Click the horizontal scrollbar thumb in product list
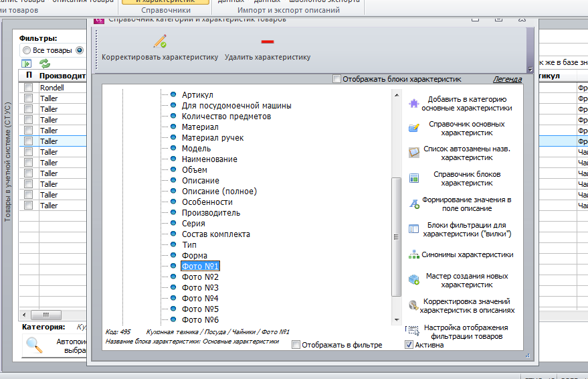This screenshot has width=588, height=379. (45, 315)
